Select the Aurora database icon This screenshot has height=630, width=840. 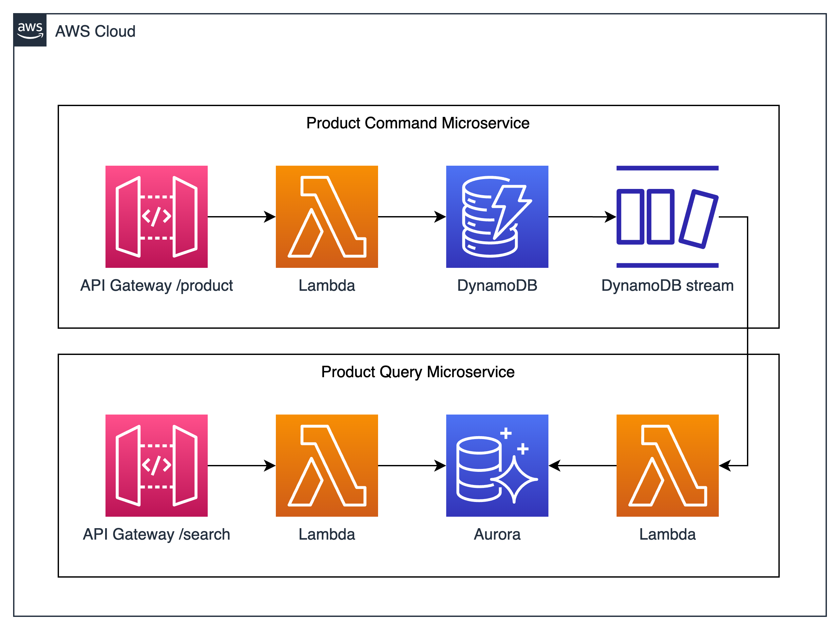coord(497,466)
